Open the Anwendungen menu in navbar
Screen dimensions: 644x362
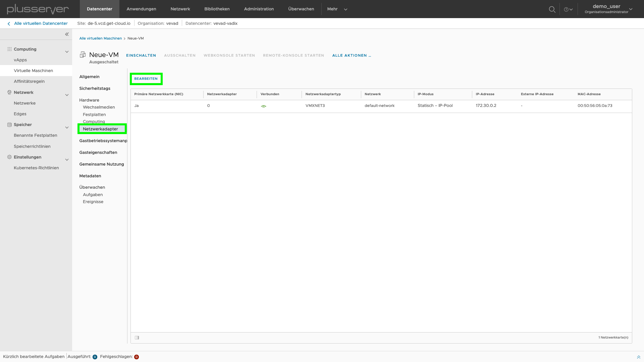coord(141,9)
